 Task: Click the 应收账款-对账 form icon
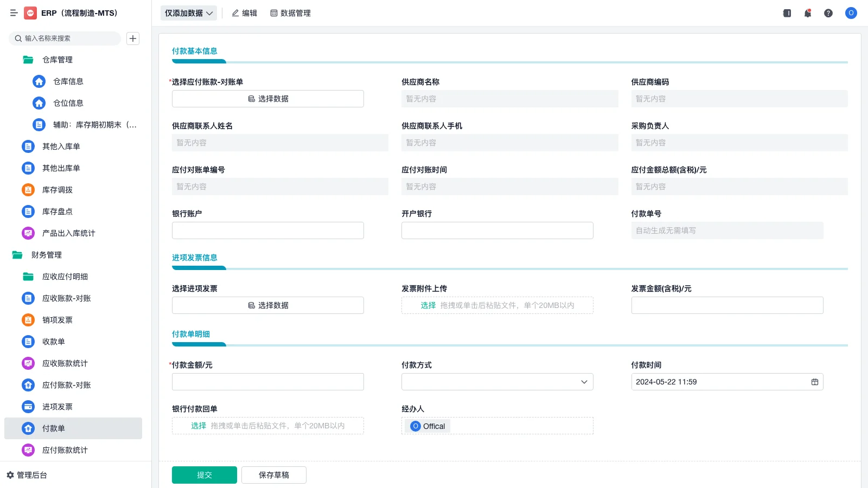click(x=28, y=298)
